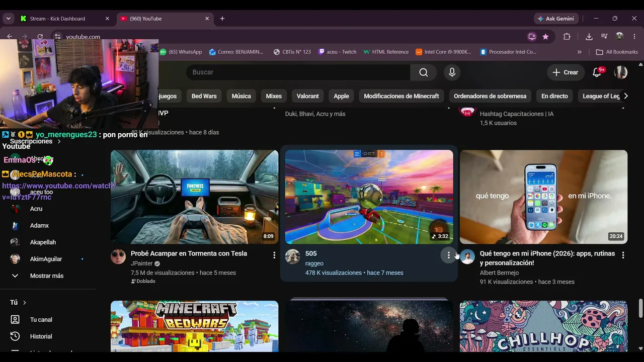Open a new browser tab
Image resolution: width=644 pixels, height=362 pixels.
coord(222,19)
